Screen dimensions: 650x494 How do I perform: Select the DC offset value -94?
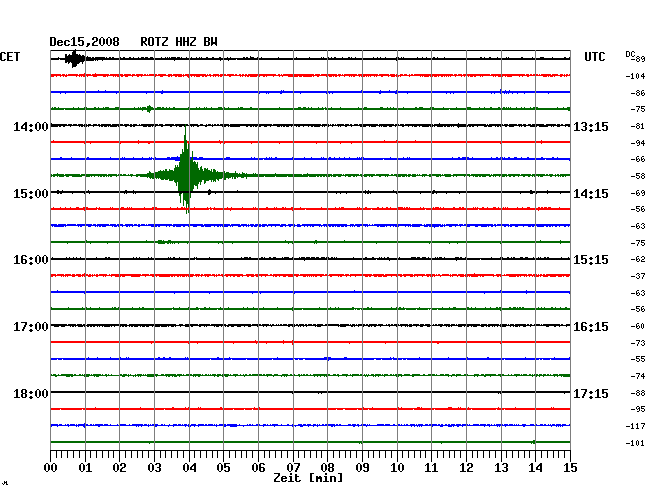(638, 143)
